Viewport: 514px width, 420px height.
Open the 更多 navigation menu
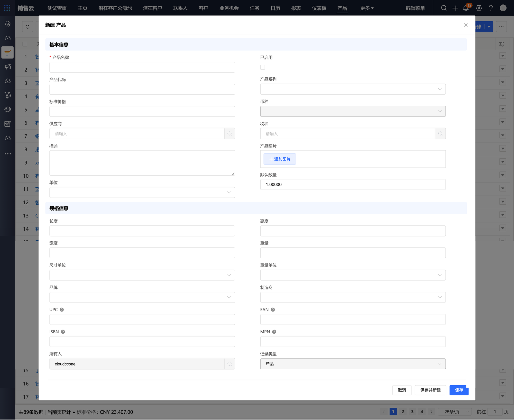pos(367,8)
